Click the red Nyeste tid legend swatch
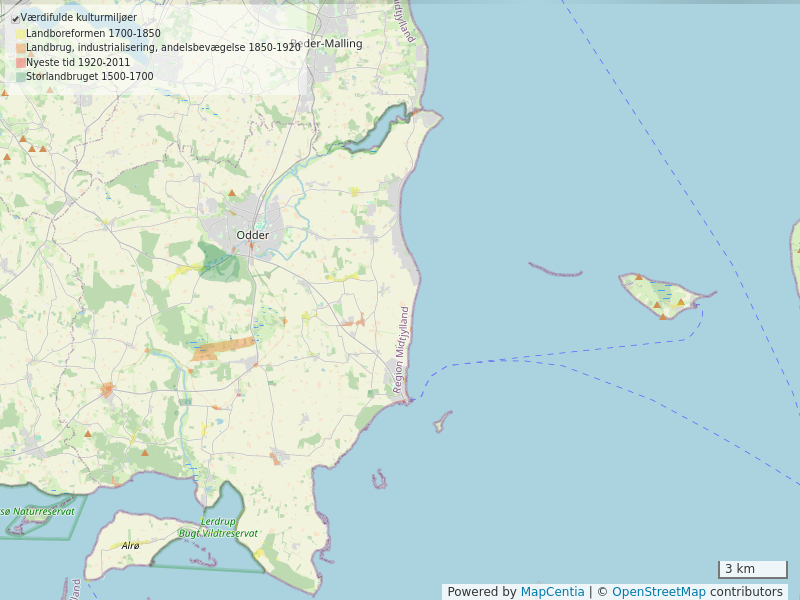This screenshot has width=800, height=600. click(21, 62)
